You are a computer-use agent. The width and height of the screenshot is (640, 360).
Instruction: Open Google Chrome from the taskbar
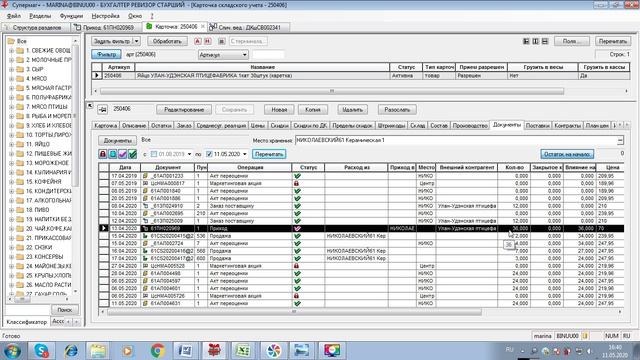click(x=158, y=351)
